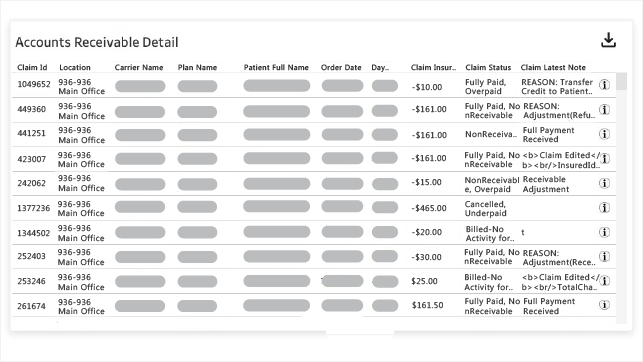Sort by Order Date column header
643x362 pixels.
341,67
